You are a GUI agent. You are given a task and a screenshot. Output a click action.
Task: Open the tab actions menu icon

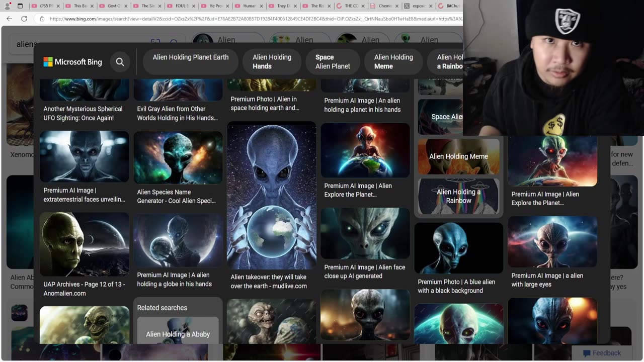coord(20,6)
